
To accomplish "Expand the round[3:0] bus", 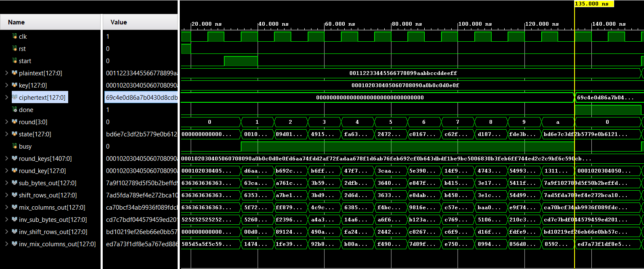I will 6,122.
